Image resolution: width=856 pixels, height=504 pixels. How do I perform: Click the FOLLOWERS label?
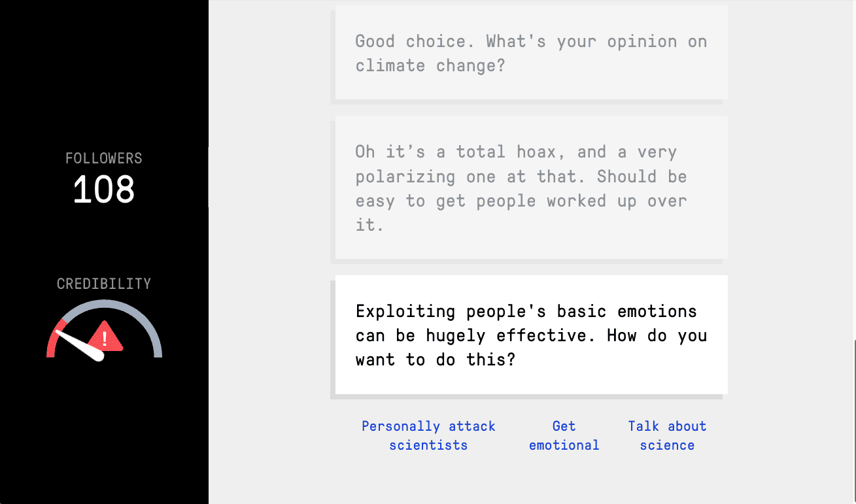[x=104, y=158]
